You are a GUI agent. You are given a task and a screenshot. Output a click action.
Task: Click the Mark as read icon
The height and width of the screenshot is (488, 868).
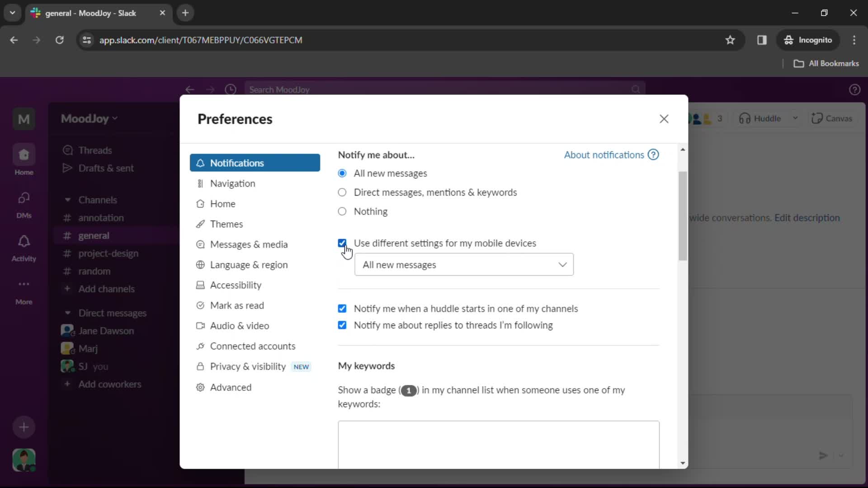(200, 305)
